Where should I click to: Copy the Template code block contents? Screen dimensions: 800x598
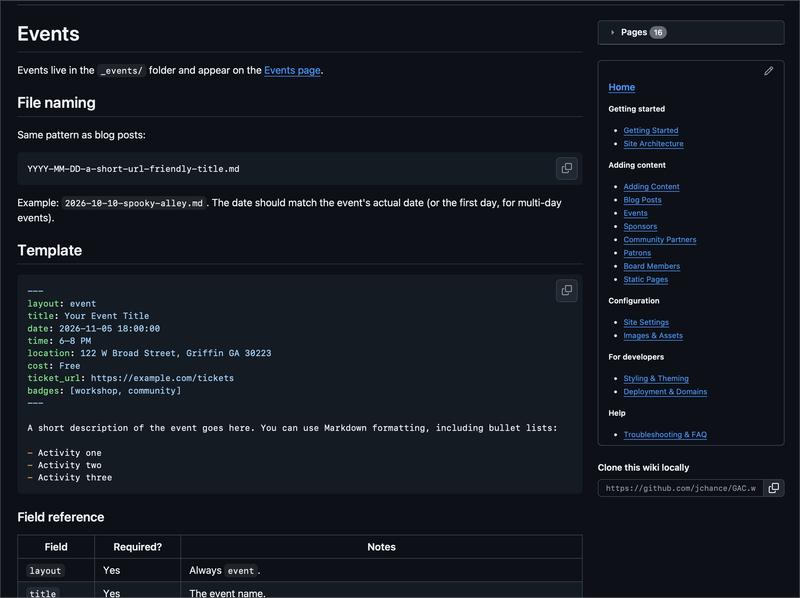point(566,290)
